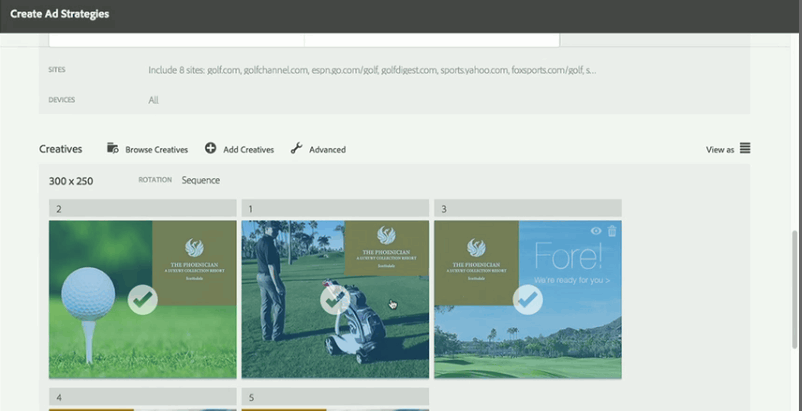
Task: Toggle the checkmark on the golf ball creative
Action: 143,299
